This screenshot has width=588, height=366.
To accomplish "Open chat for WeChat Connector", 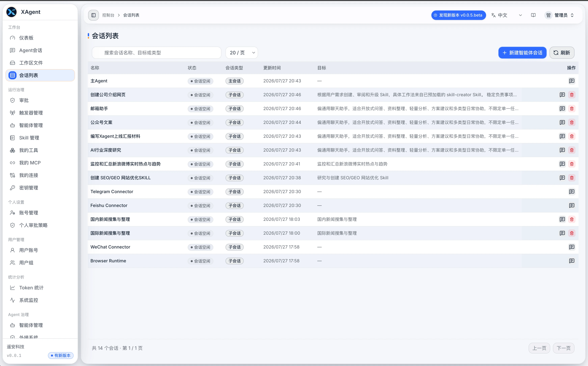I will click(x=572, y=247).
